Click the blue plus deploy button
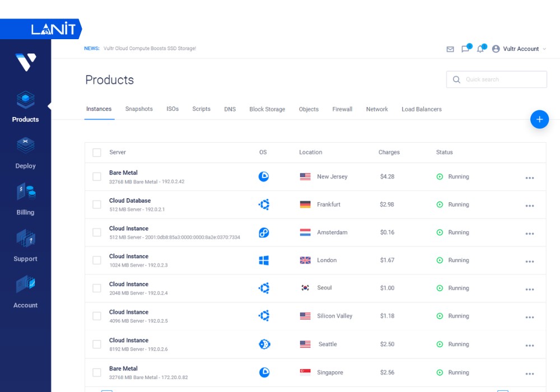Screen dimensions: 560x392 (539, 119)
